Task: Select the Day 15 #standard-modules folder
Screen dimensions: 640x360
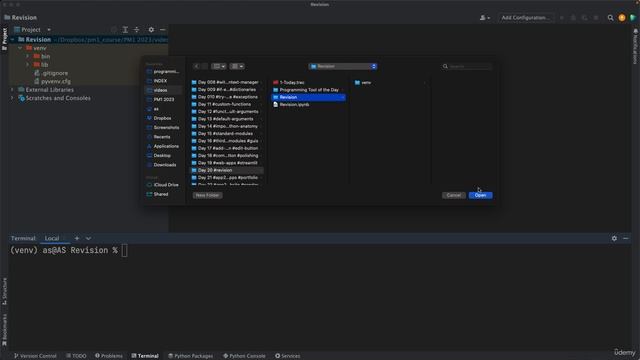Action: click(227, 133)
